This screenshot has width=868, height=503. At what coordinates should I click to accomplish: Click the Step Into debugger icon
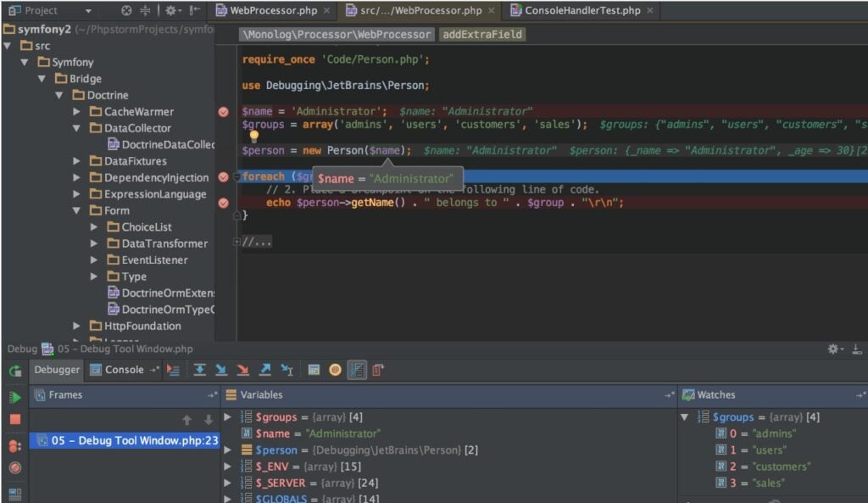click(221, 370)
